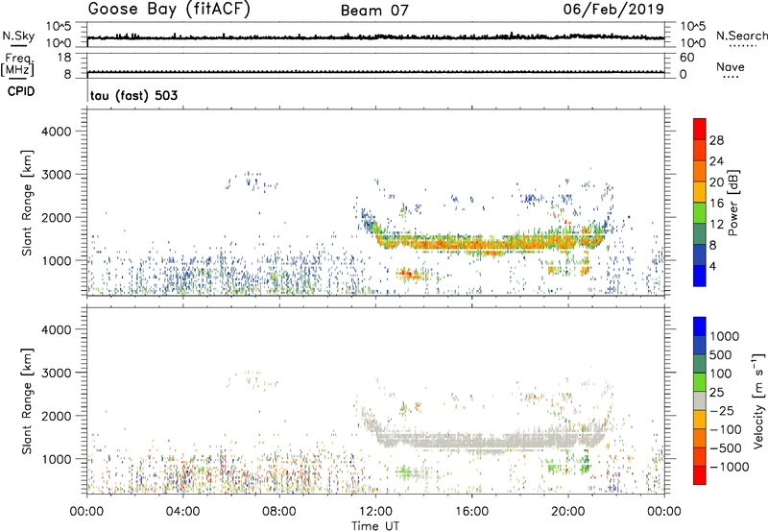Click the '16:00' time tick label
The image size is (768, 532).
(471, 512)
